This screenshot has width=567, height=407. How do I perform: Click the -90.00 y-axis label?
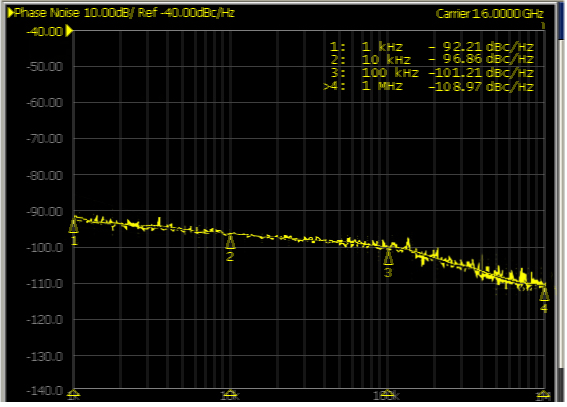click(44, 211)
